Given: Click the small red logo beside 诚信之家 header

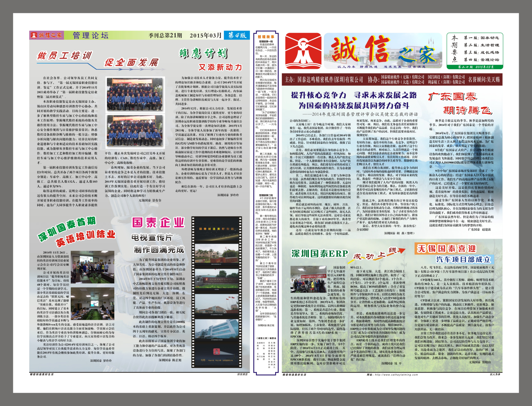Looking at the screenshot, I should coord(34,35).
